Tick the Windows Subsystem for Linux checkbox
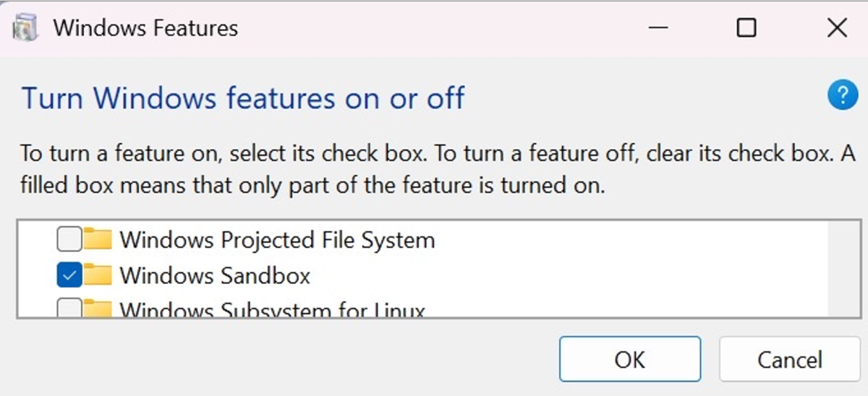 coord(69,309)
